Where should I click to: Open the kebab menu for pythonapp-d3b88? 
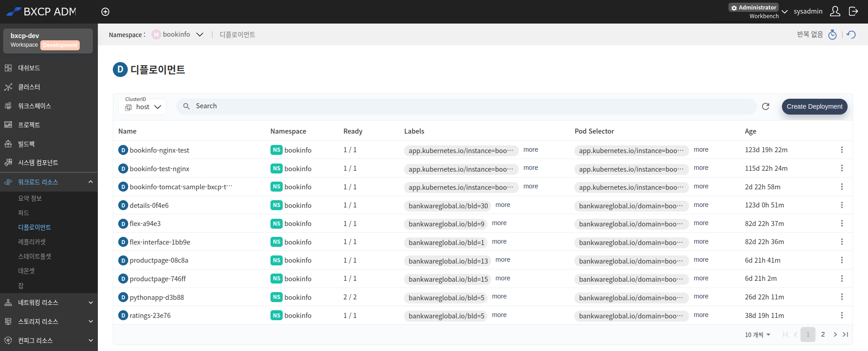tap(842, 297)
